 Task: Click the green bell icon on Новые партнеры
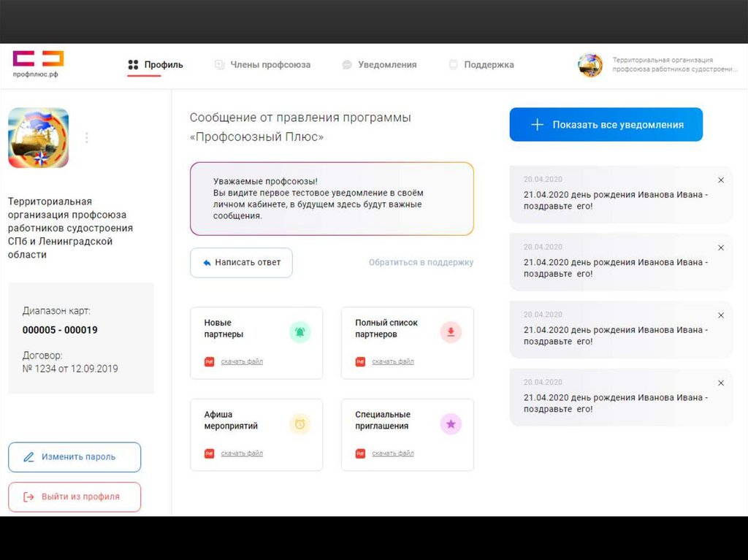(x=300, y=332)
